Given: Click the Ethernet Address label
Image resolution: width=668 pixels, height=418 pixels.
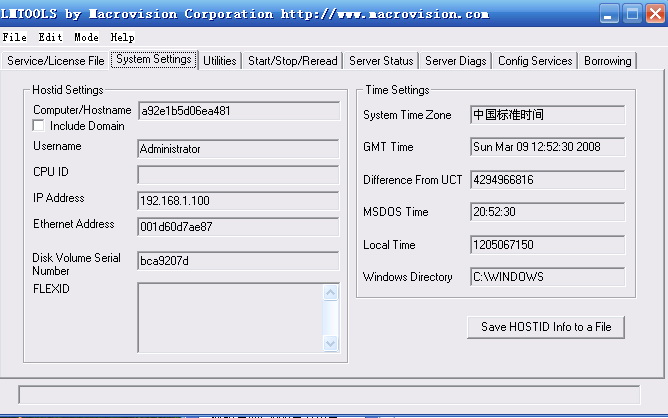Looking at the screenshot, I should click(x=74, y=224).
